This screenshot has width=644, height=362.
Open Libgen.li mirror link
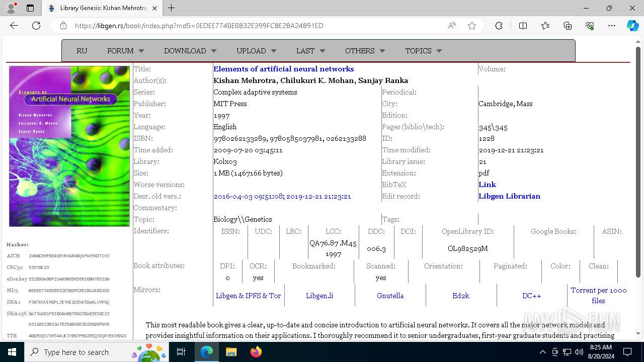point(319,296)
